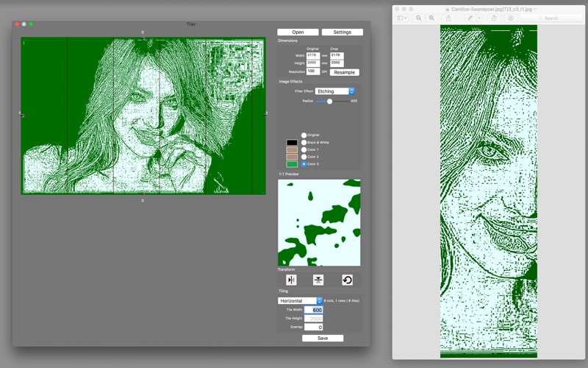Rotate the tile image in Preview toolbar
Screen dimensions: 588x368
pyautogui.click(x=494, y=18)
